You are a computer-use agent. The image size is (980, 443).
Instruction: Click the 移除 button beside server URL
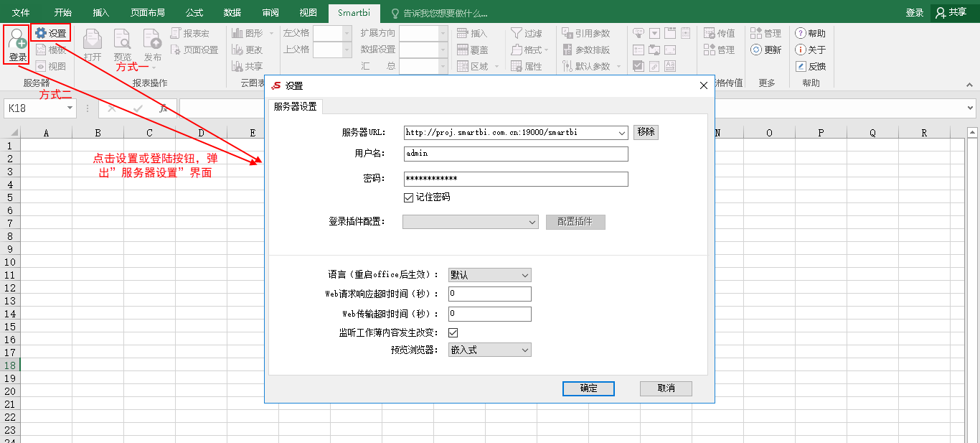click(x=646, y=132)
